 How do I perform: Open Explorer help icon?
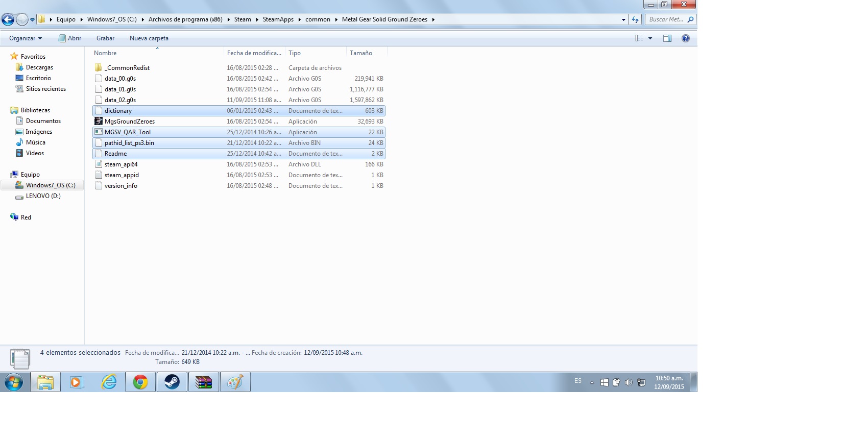pos(685,38)
